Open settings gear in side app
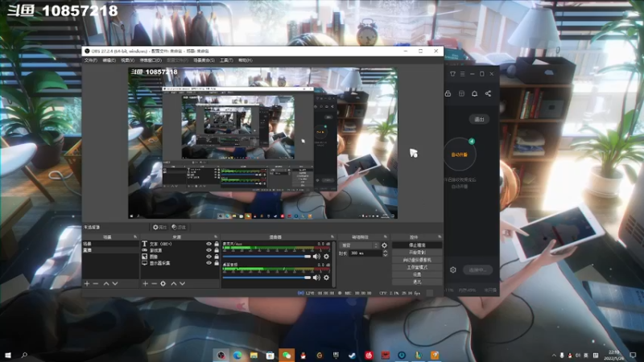This screenshot has height=362, width=644. pos(453,269)
